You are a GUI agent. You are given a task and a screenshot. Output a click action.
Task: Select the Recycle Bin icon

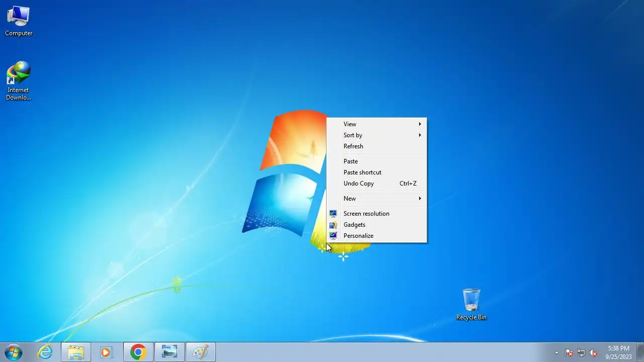[471, 304]
